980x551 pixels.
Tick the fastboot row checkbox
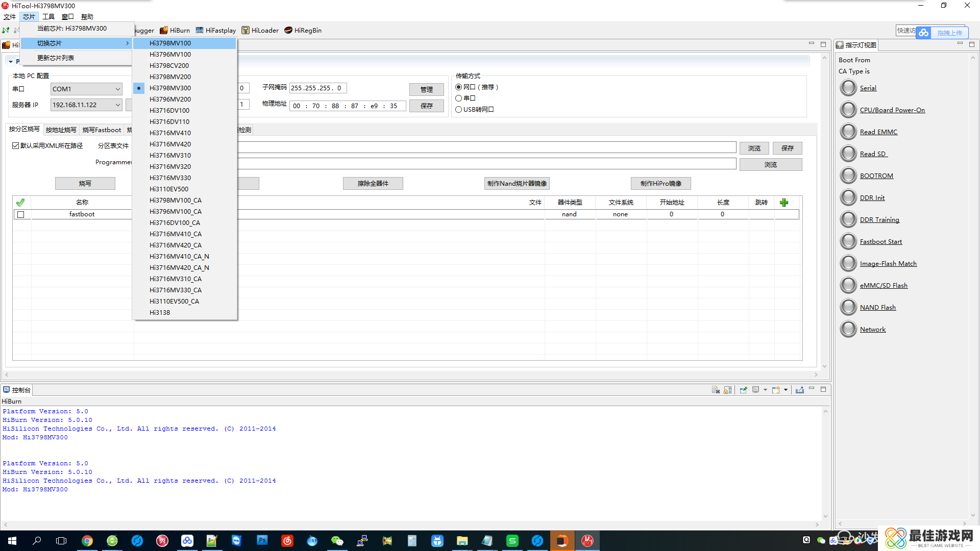tap(21, 215)
